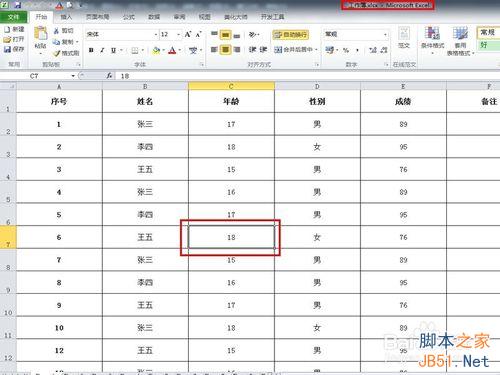Screen dimensions: 500x375
Task: Click the Format as Table (套用表格格式) icon
Action: pyautogui.click(x=460, y=34)
